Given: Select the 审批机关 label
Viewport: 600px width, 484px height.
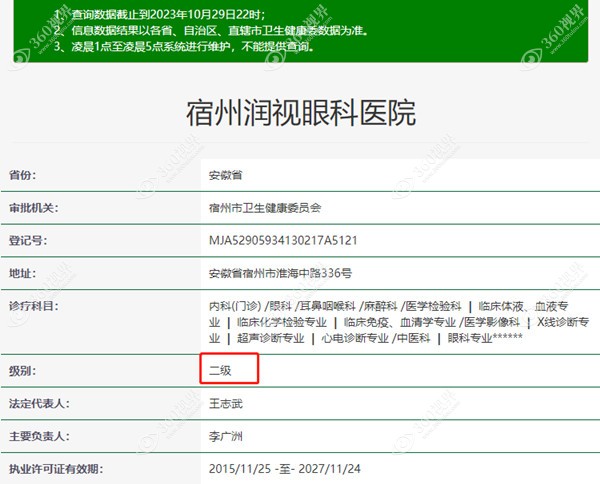Looking at the screenshot, I should (34, 208).
